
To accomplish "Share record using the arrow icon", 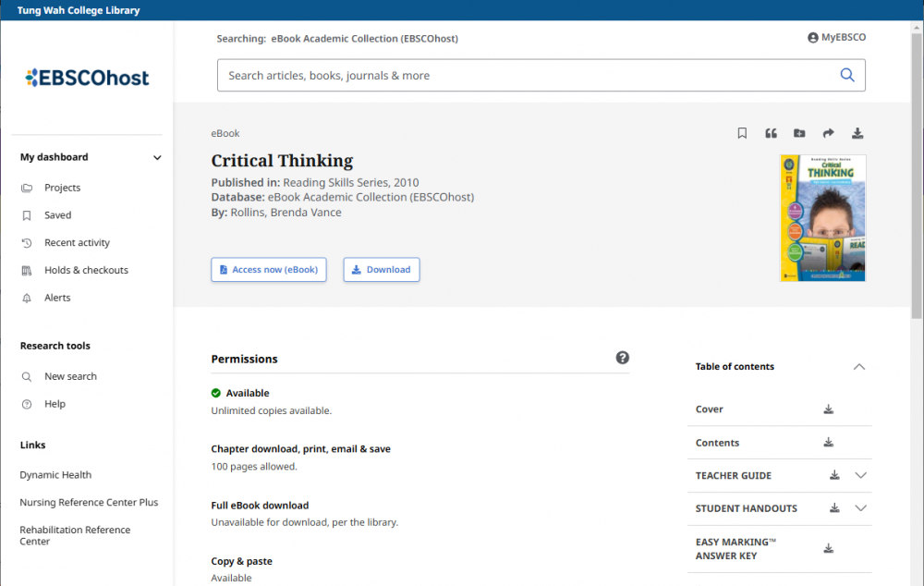I will 828,133.
